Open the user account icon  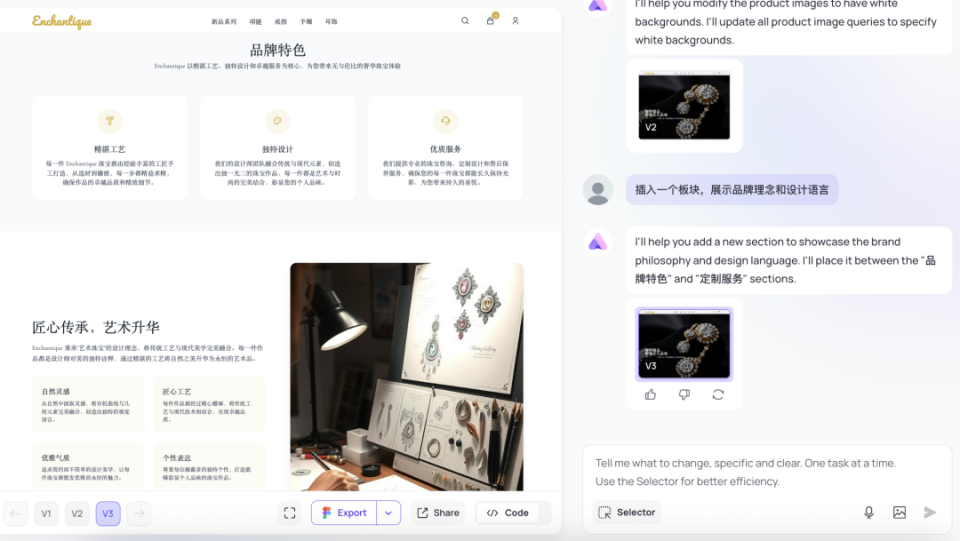tap(516, 21)
